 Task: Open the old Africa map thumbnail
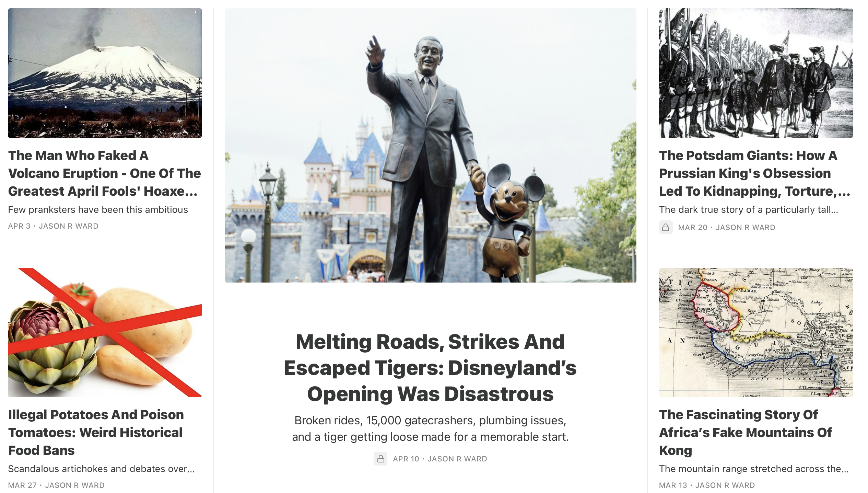756,332
